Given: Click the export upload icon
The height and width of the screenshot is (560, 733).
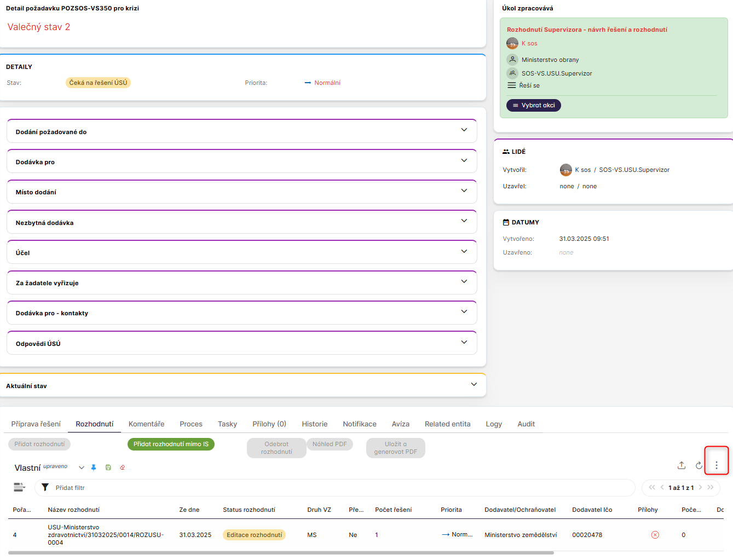Looking at the screenshot, I should pyautogui.click(x=681, y=465).
